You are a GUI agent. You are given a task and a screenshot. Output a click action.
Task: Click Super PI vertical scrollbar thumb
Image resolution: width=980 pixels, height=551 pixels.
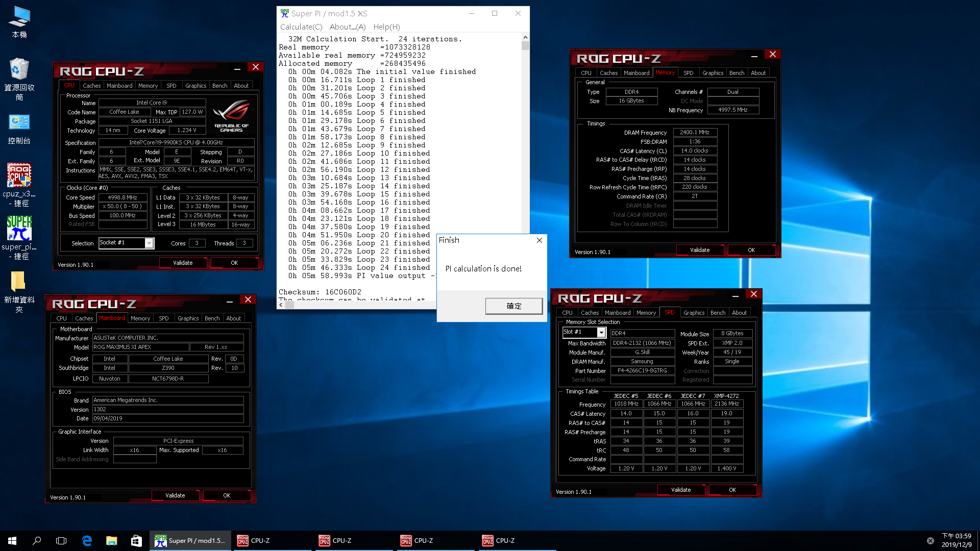[525, 45]
